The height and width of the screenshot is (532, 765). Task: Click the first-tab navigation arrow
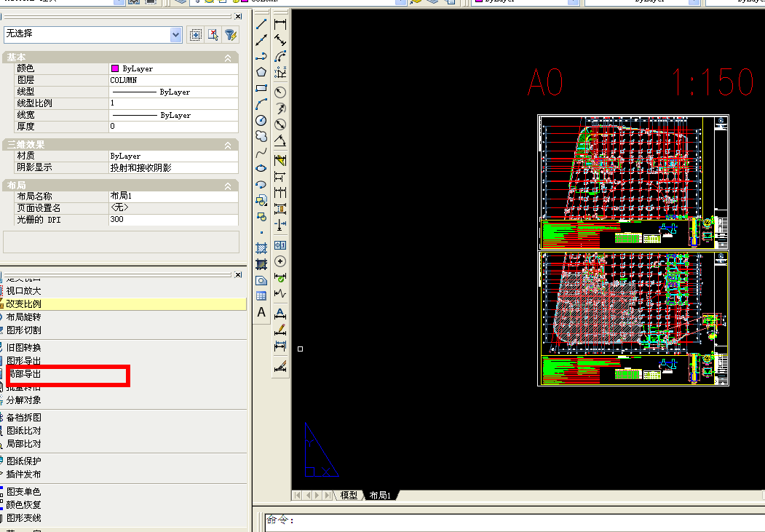[x=297, y=496]
